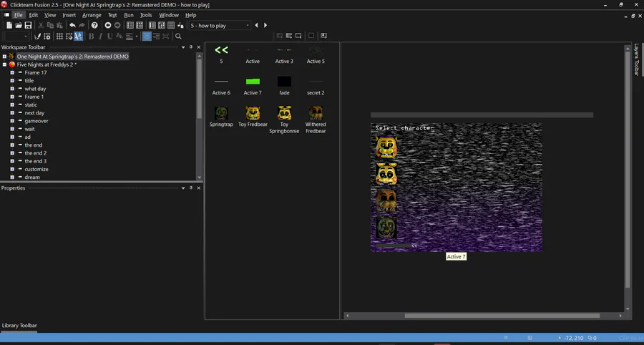644x345 pixels.
Task: Select the Paint mode brush icon
Action: click(37, 36)
